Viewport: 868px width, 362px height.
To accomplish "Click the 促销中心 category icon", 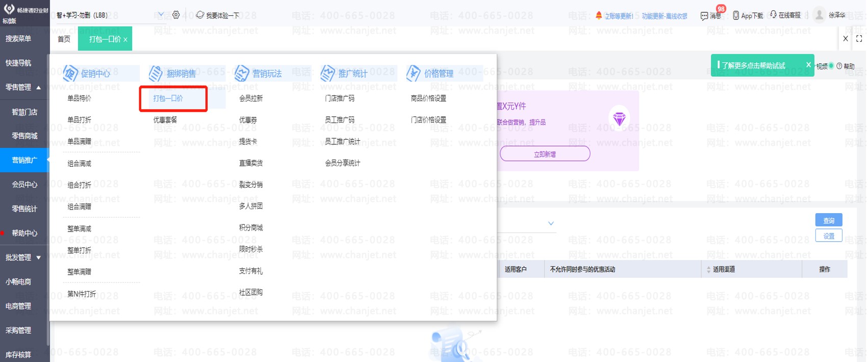I will 70,73.
